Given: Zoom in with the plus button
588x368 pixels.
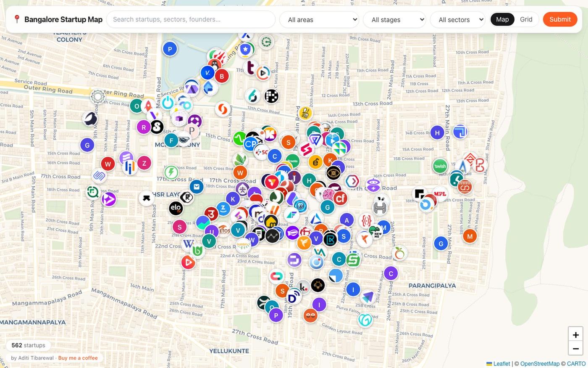Looking at the screenshot, I should tap(575, 335).
